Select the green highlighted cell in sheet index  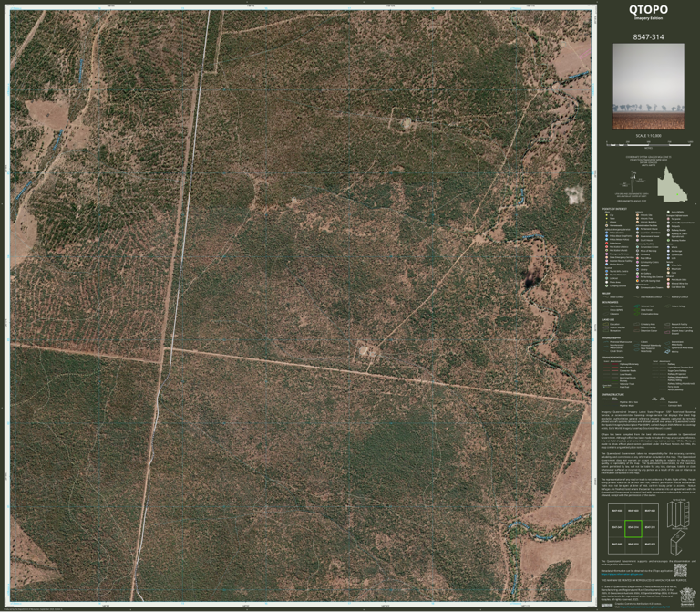coord(633,528)
